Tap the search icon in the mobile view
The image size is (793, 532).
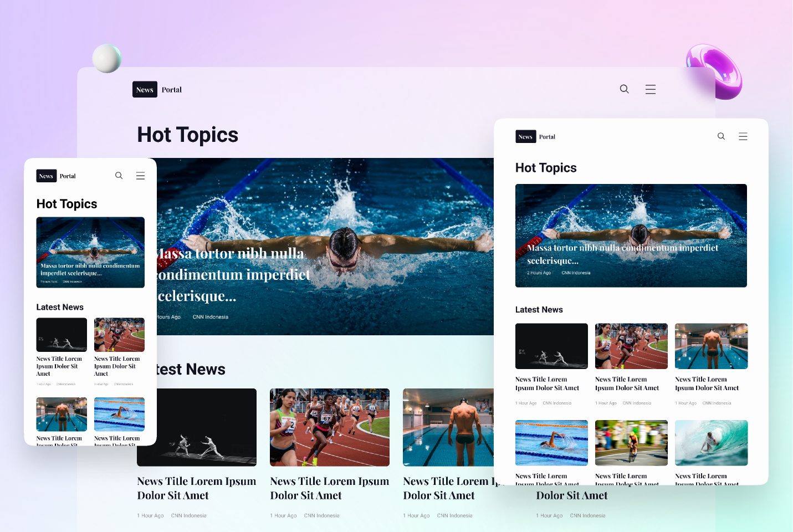[119, 176]
